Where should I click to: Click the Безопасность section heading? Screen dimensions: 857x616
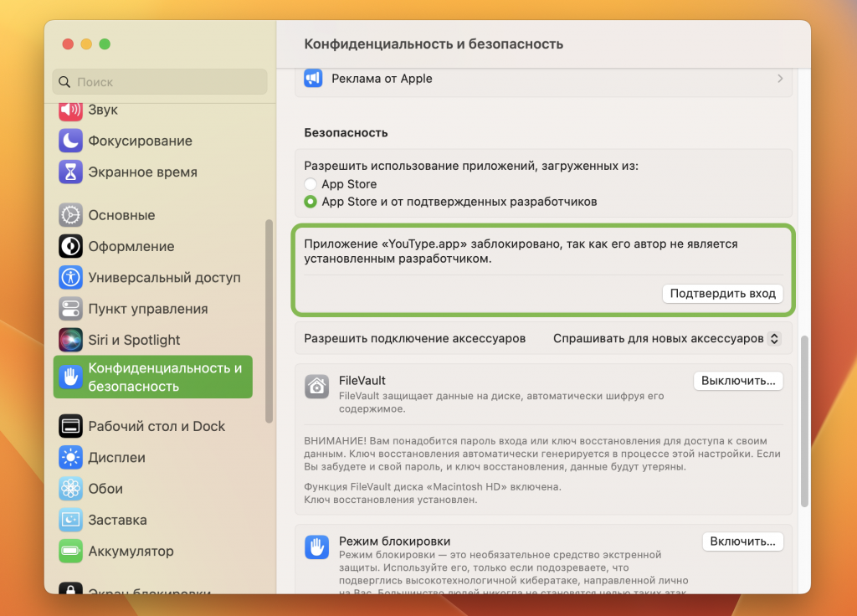pyautogui.click(x=346, y=133)
